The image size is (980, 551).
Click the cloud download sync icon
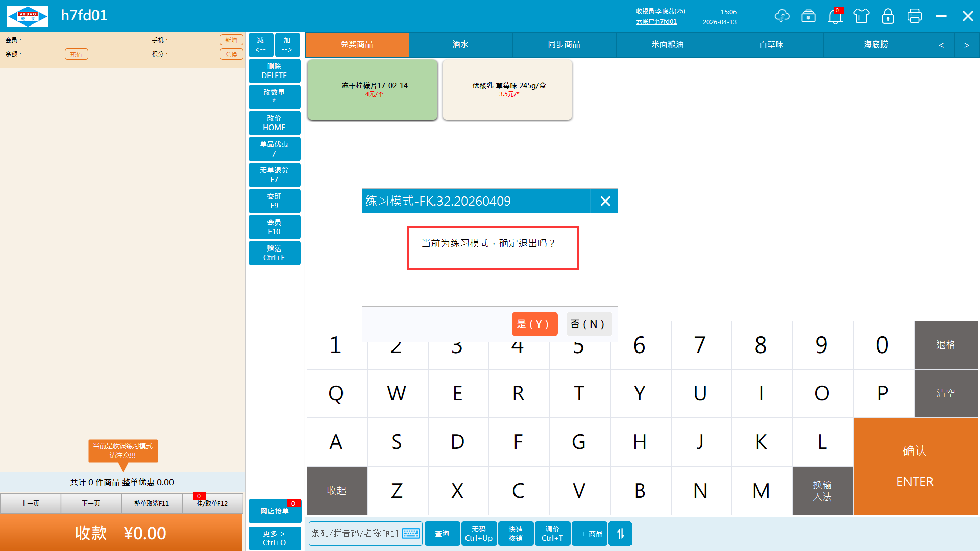pos(781,16)
